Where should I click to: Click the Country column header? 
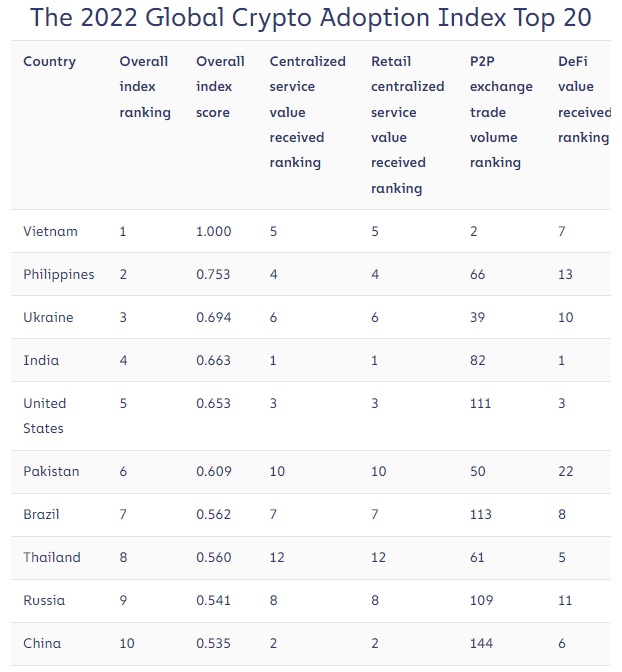[49, 62]
